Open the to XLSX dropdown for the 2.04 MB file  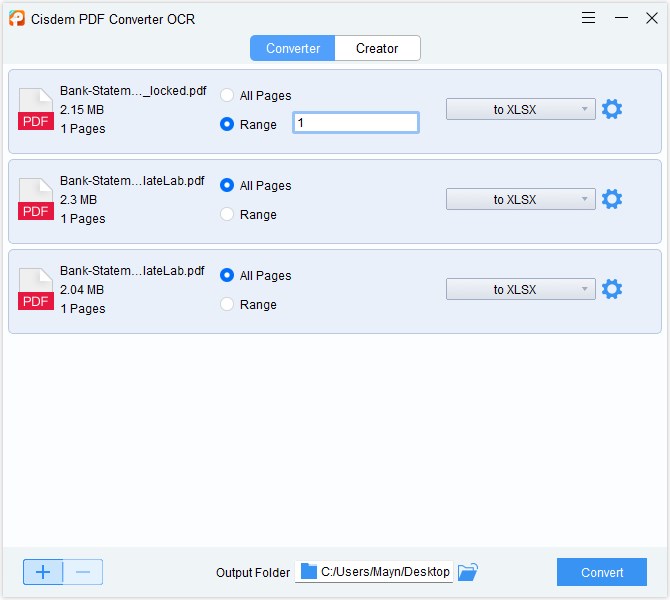(x=520, y=289)
